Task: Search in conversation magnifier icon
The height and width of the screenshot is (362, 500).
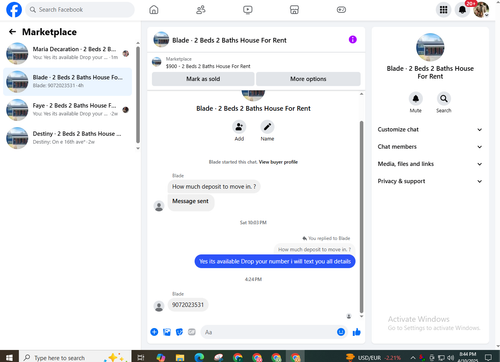Action: pyautogui.click(x=444, y=99)
